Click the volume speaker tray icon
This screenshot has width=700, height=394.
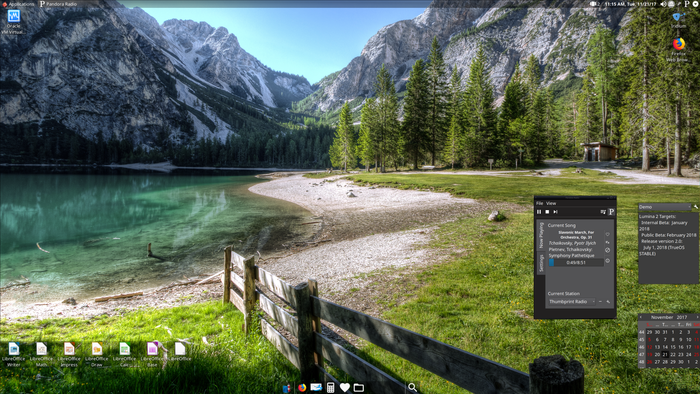click(663, 4)
